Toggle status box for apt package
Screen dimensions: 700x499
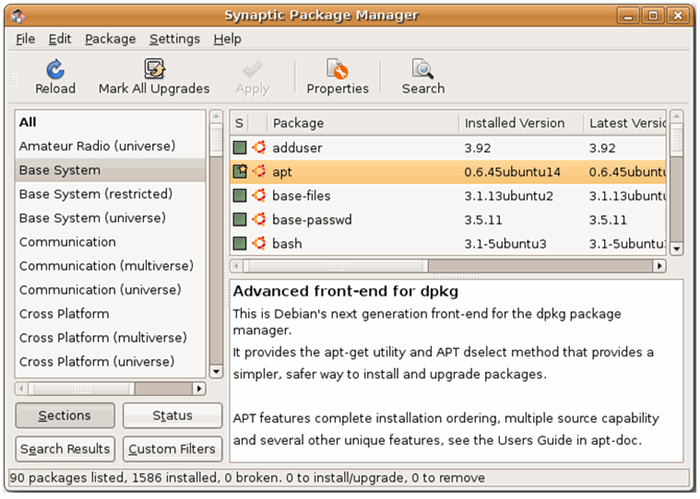[240, 171]
